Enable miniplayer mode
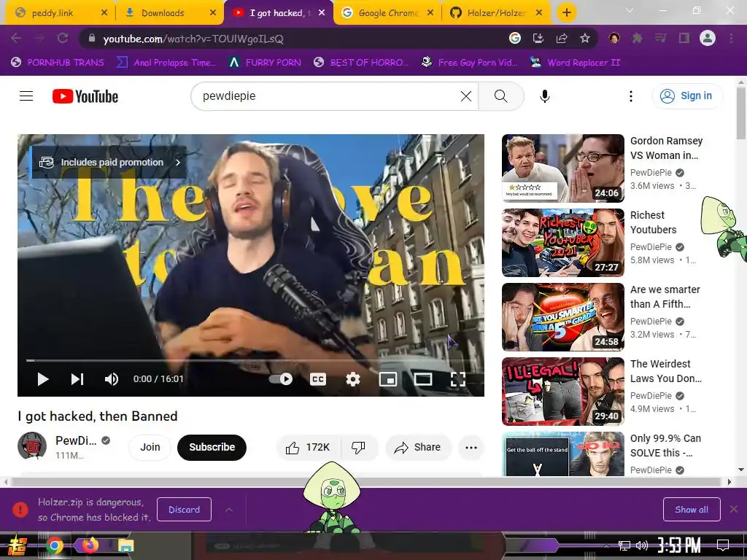Image resolution: width=747 pixels, height=560 pixels. pos(388,379)
